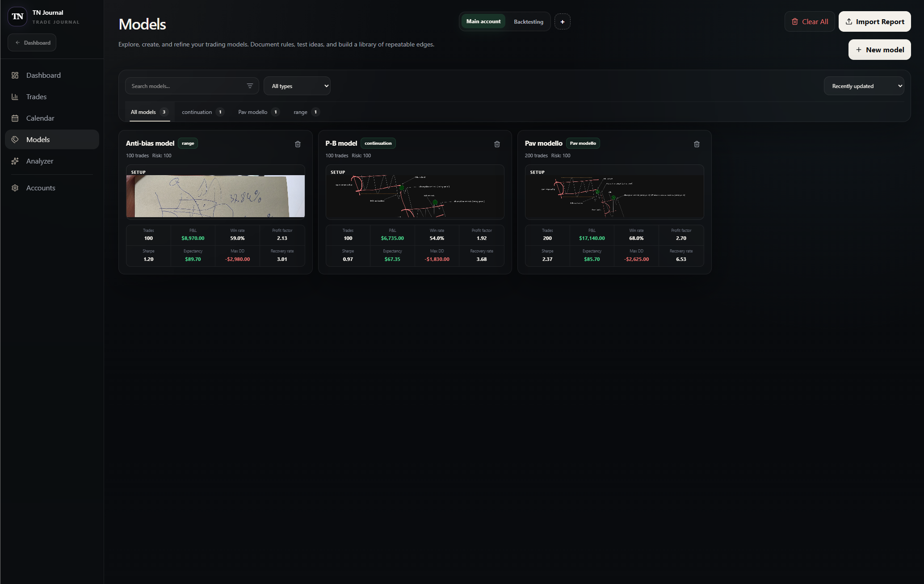Click the continuation tag on P-B model
Image resolution: width=924 pixels, height=584 pixels.
[x=378, y=143]
